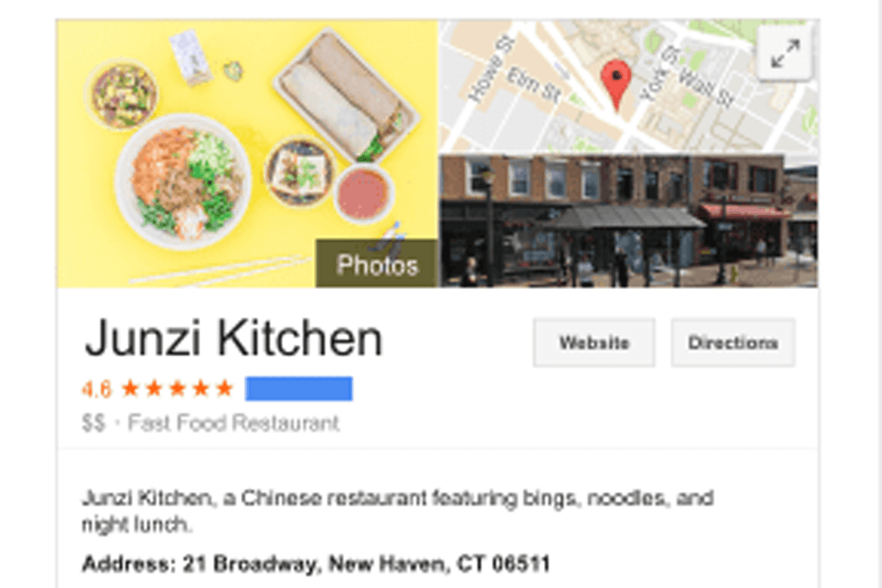This screenshot has height=588, width=882.
Task: Open the Junzi Kitchen Website button
Action: pos(594,342)
